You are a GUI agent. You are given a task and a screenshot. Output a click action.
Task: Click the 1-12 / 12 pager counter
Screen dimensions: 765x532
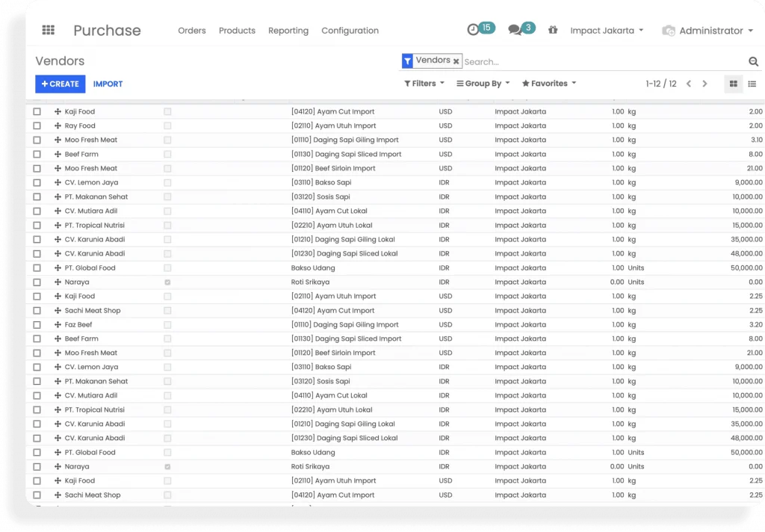tap(661, 84)
